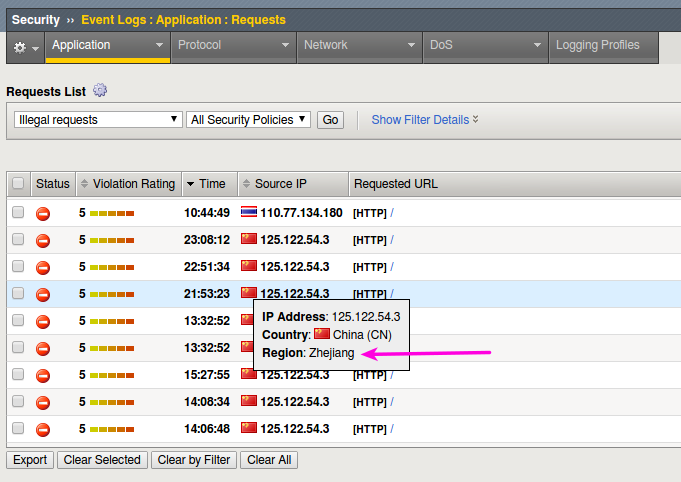The width and height of the screenshot is (681, 482).
Task: Click China flag in the 23:08:12 row
Action: [x=249, y=238]
